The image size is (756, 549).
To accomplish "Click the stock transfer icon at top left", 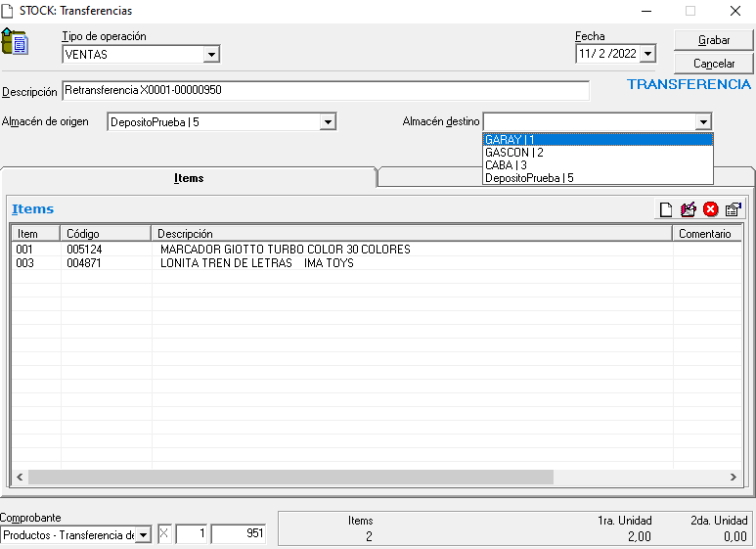I will (x=15, y=42).
